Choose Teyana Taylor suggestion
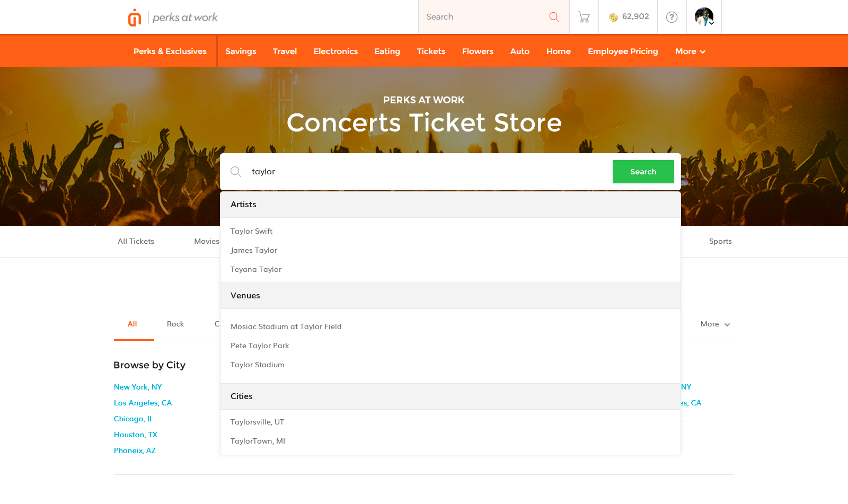848x504 pixels. 256,269
